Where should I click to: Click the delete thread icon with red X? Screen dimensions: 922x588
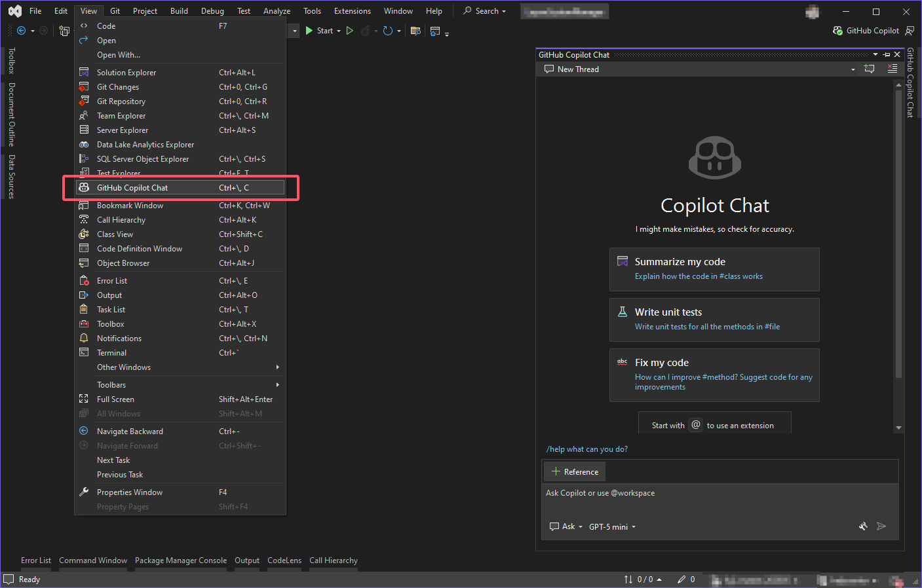(x=893, y=69)
